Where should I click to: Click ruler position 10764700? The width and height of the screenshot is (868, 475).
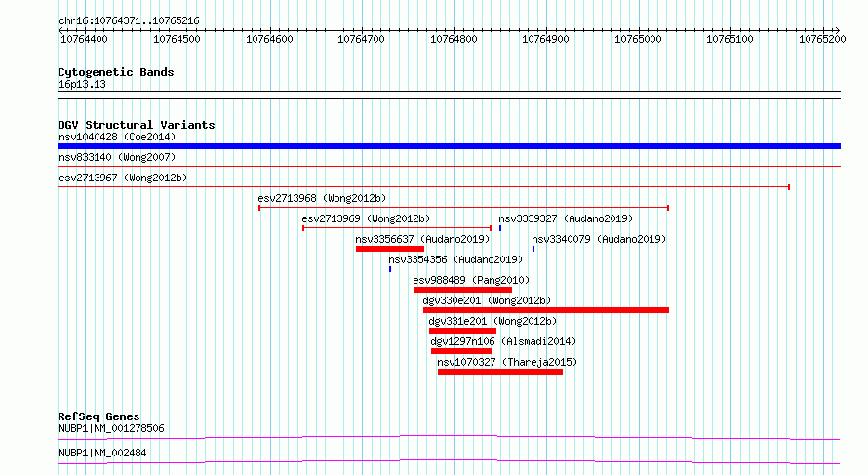361,39
